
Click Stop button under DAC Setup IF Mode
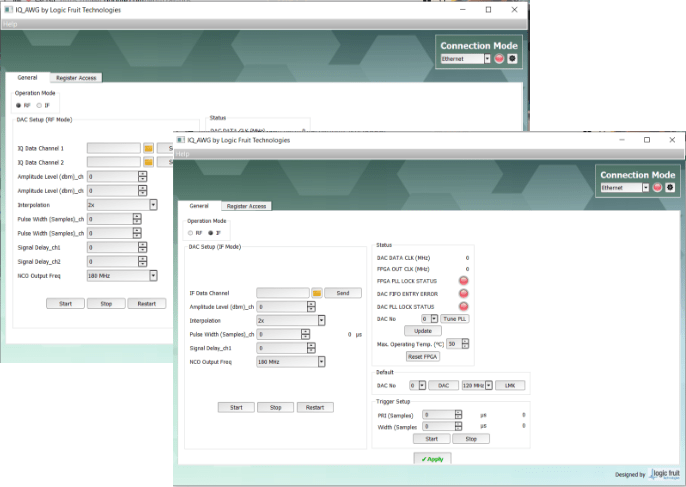point(276,407)
